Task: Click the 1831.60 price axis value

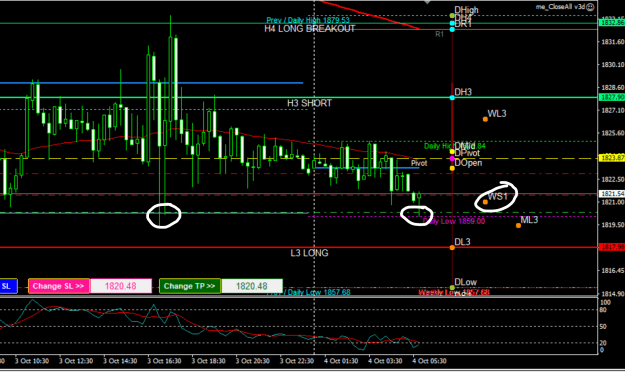Action: pos(613,41)
